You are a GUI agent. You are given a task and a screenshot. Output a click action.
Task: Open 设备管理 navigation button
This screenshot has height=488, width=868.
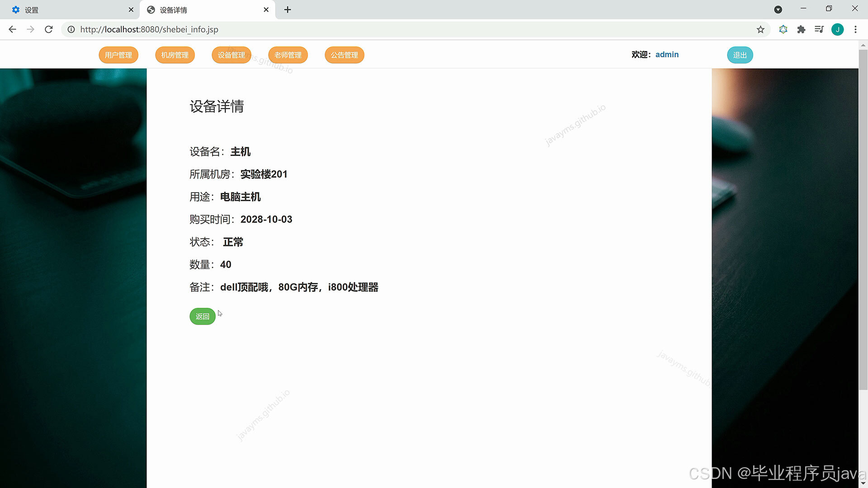231,55
